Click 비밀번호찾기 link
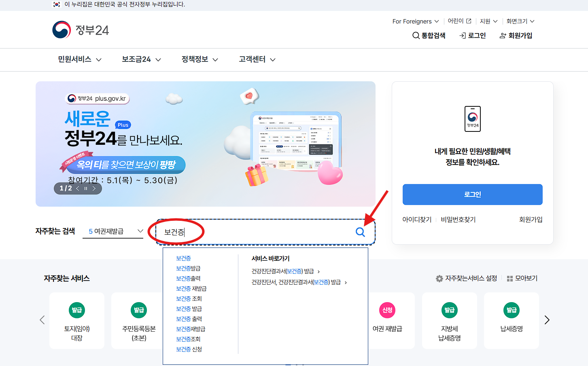This screenshot has height=366, width=588. 458,220
